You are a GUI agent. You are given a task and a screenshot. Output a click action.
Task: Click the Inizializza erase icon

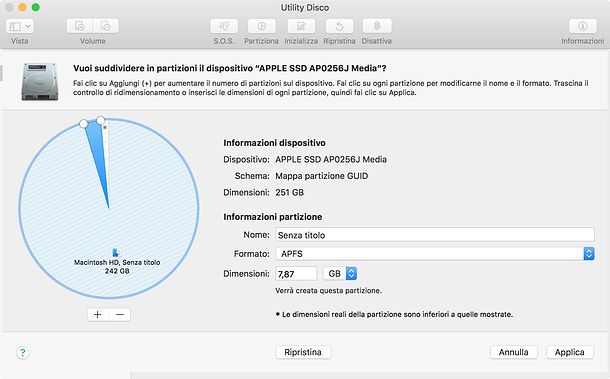pyautogui.click(x=301, y=26)
